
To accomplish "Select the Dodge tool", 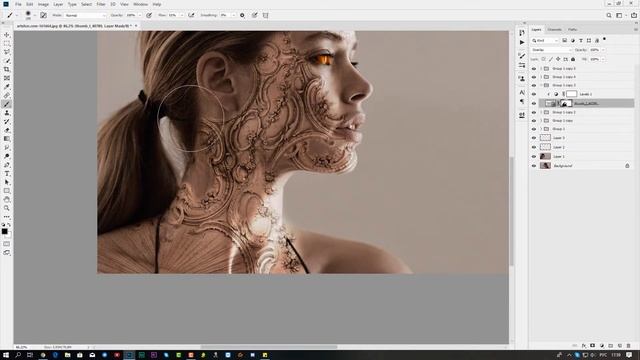I will pyautogui.click(x=7, y=156).
